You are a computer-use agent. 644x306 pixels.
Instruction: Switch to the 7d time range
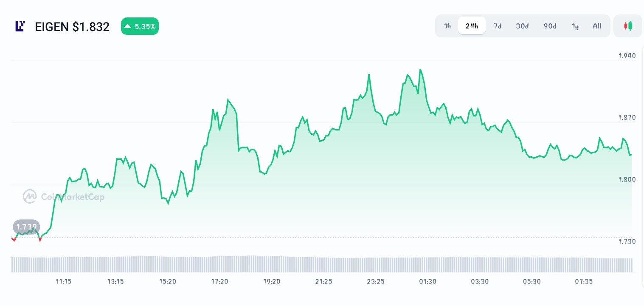tap(498, 26)
